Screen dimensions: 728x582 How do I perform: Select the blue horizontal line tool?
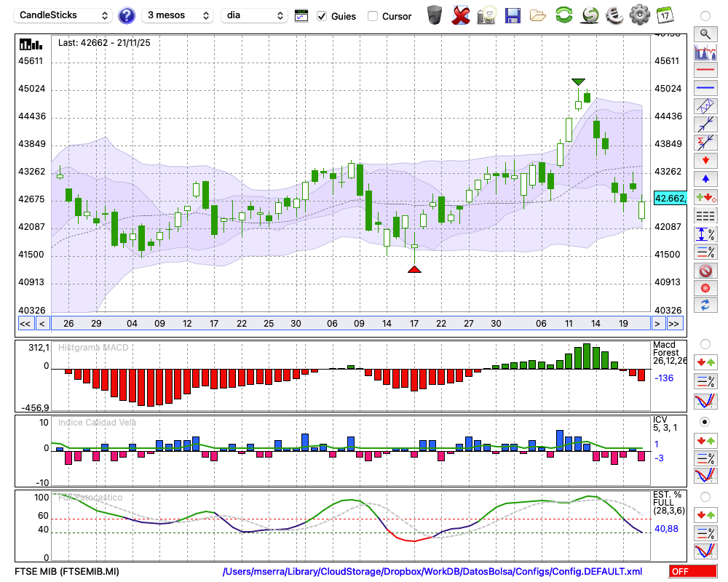[x=705, y=88]
